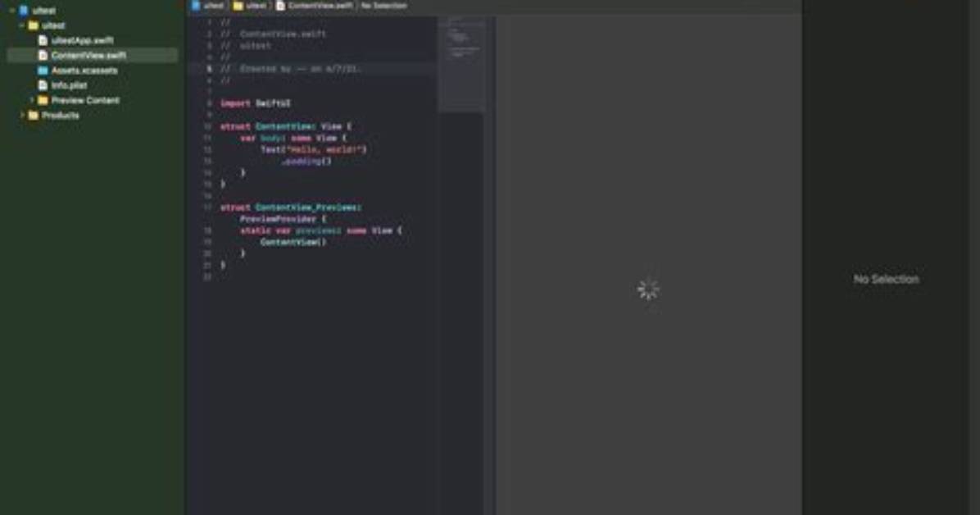Click the project icon in the jump bar

pos(197,6)
